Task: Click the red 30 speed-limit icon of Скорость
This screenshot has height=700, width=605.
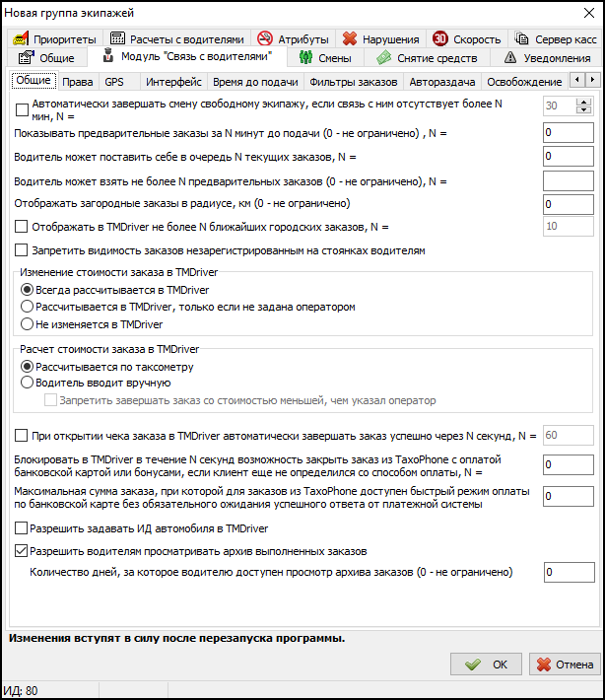Action: [x=440, y=38]
